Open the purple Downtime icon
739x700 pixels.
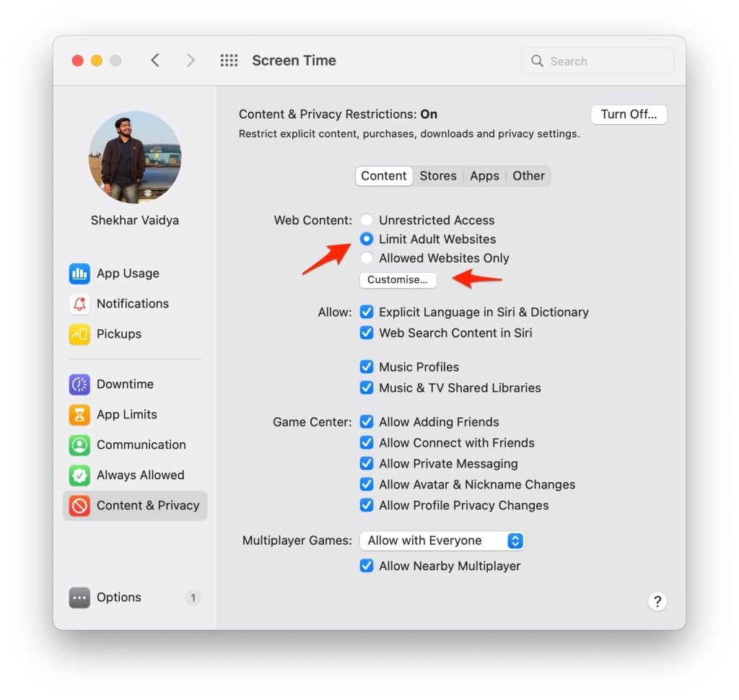[79, 384]
